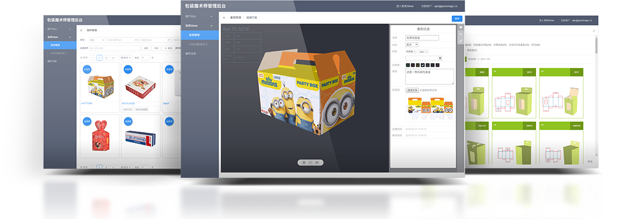The height and width of the screenshot is (219, 644).
Task: Click next page arrow in left window top pagination
Action: (114, 57)
